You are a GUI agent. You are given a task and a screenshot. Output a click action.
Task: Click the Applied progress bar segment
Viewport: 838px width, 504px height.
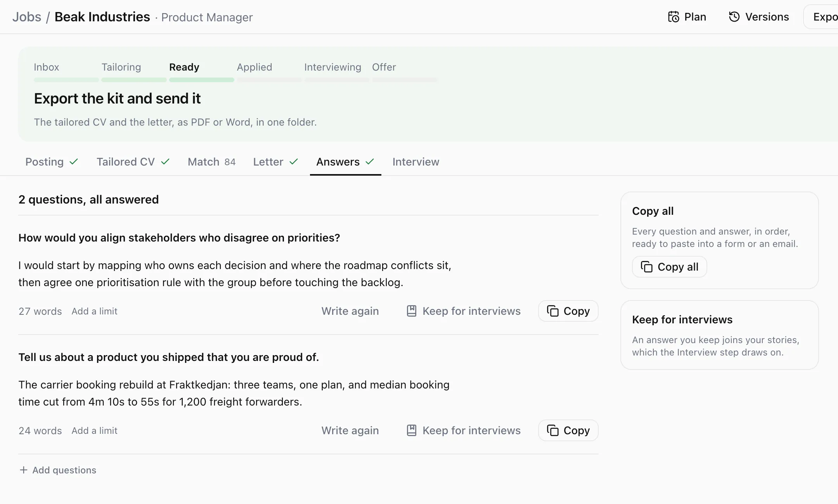269,80
